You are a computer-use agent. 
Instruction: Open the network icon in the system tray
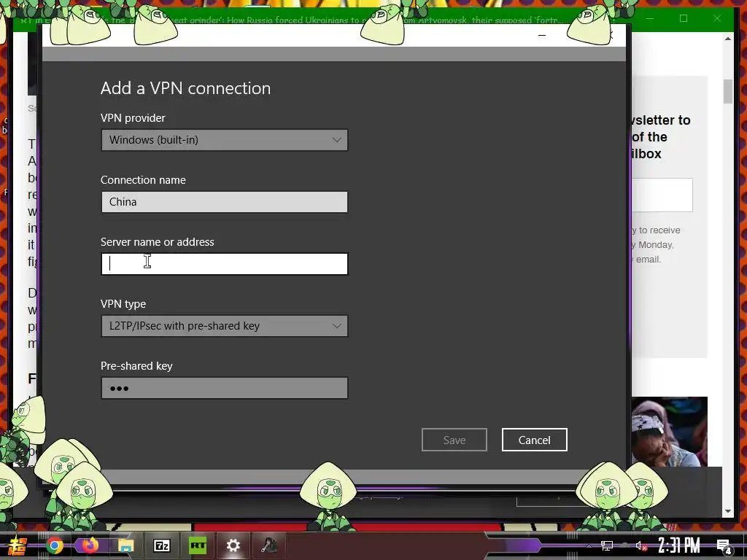[606, 545]
